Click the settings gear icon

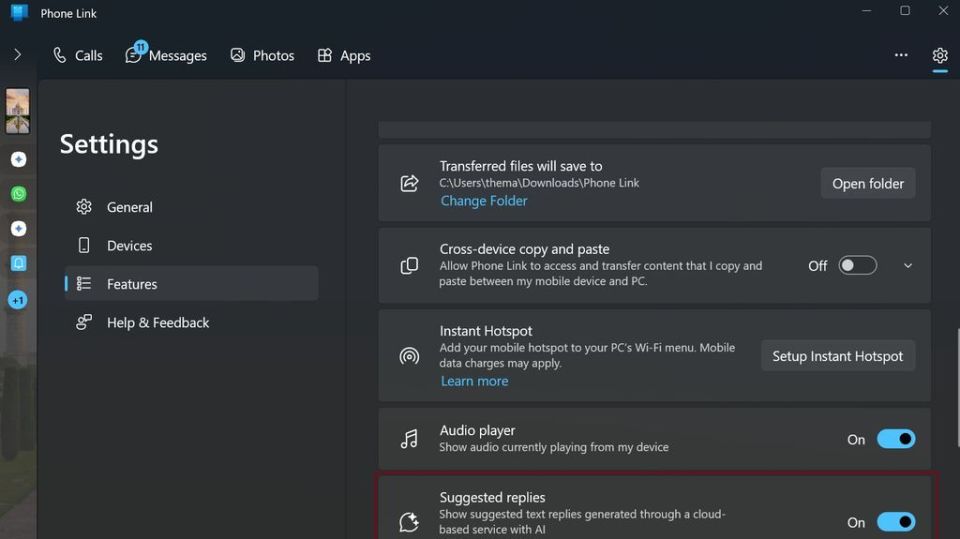[939, 56]
